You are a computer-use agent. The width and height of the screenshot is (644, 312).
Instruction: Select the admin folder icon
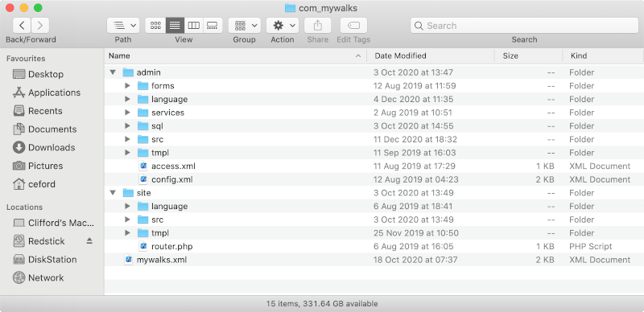click(129, 72)
